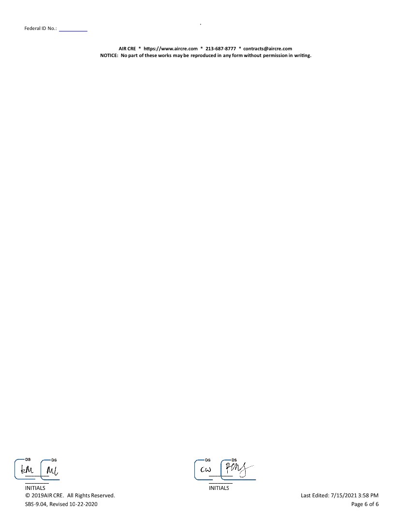Click the "© 2019 AIR CRE" copyright line
411x532 pixels.
tap(70, 495)
